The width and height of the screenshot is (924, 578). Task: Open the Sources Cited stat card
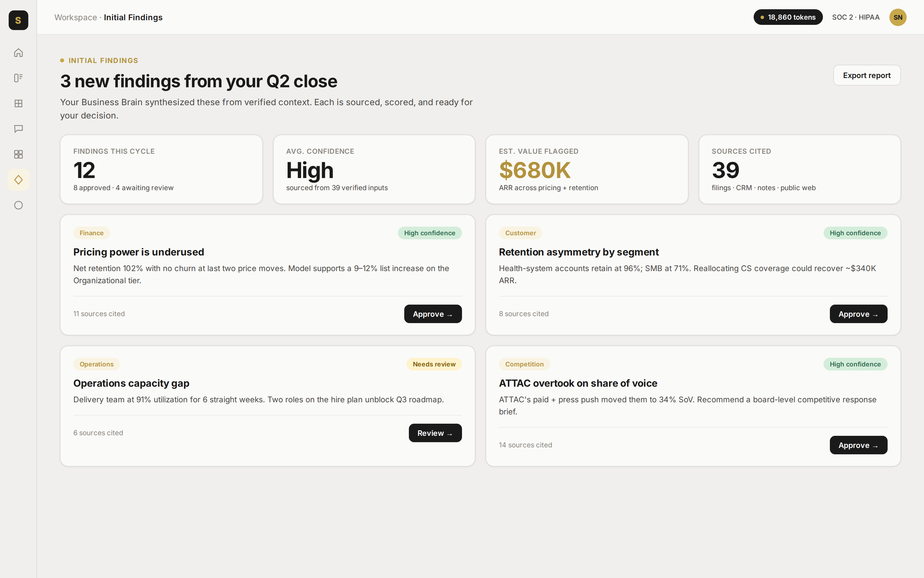pos(800,169)
